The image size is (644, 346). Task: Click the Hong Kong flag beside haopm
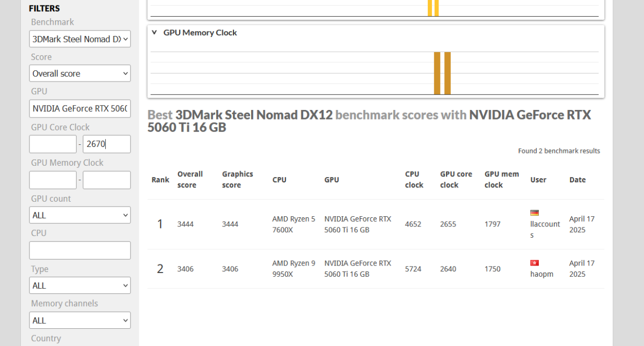pyautogui.click(x=534, y=263)
